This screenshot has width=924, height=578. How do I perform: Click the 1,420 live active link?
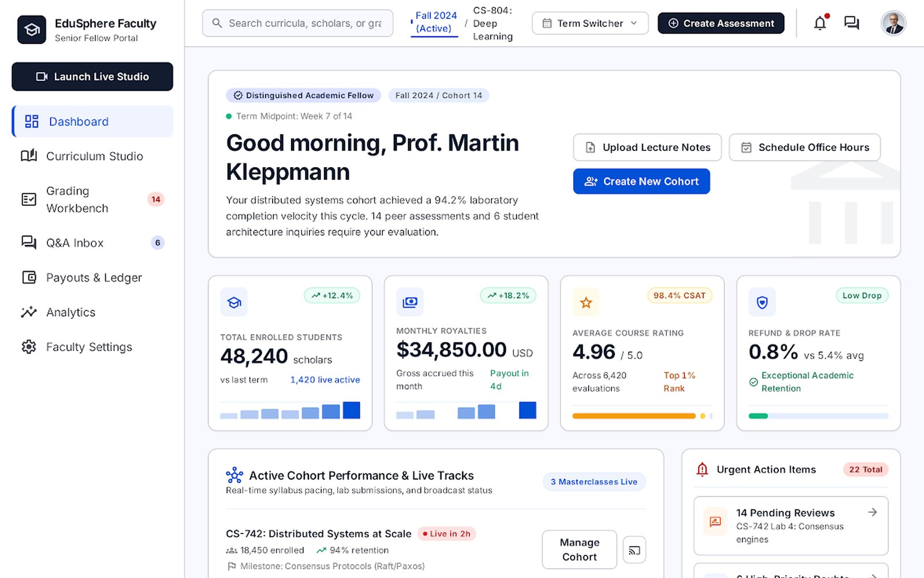(325, 380)
